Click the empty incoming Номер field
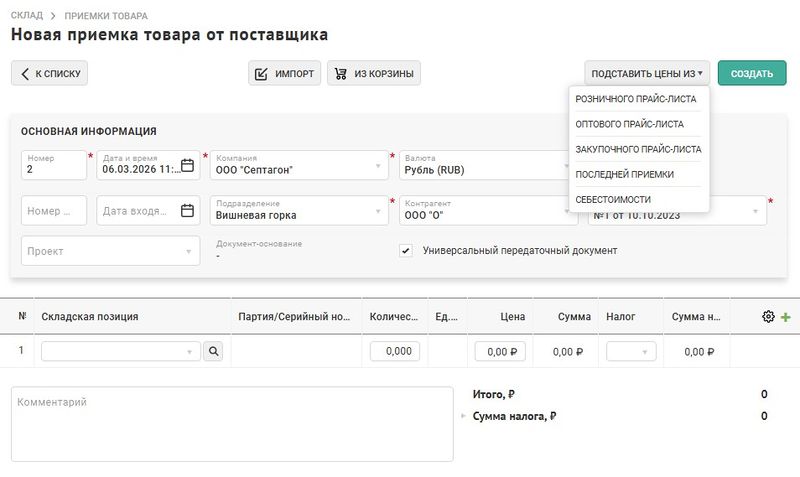The width and height of the screenshot is (800, 477). (x=54, y=210)
